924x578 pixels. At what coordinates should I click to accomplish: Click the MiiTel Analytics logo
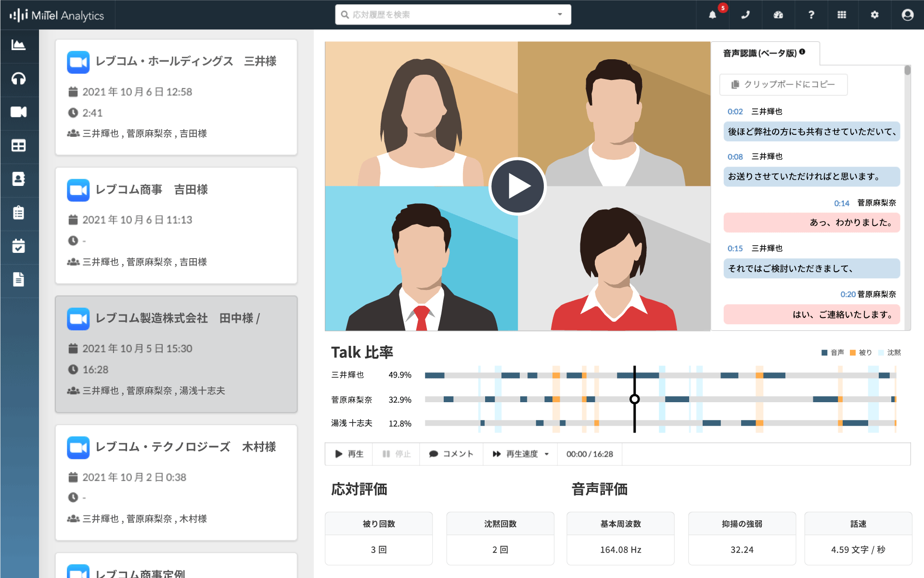57,15
